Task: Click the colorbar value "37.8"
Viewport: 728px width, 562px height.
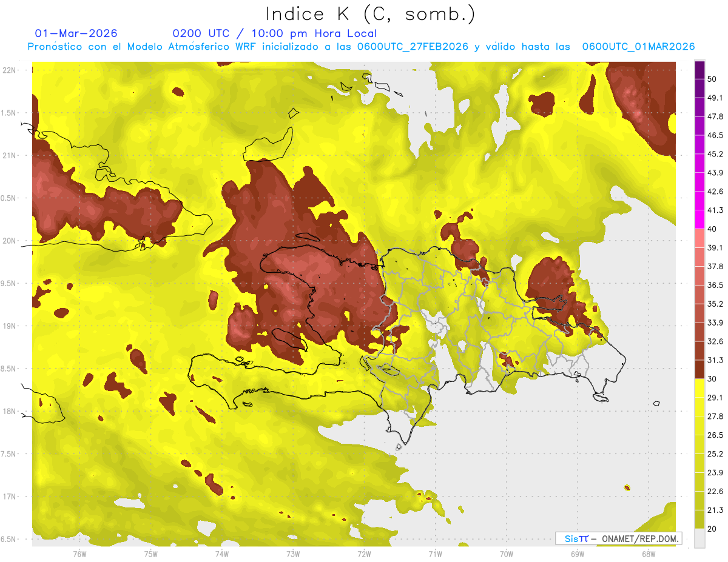Action: tap(715, 267)
